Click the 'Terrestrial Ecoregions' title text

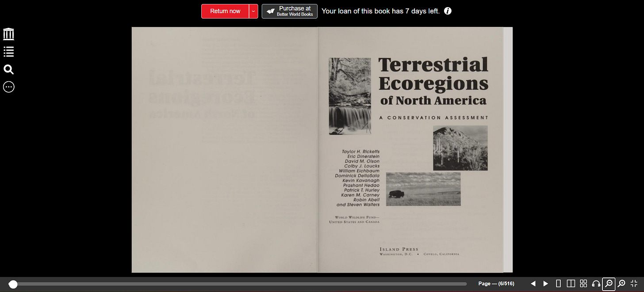(433, 74)
